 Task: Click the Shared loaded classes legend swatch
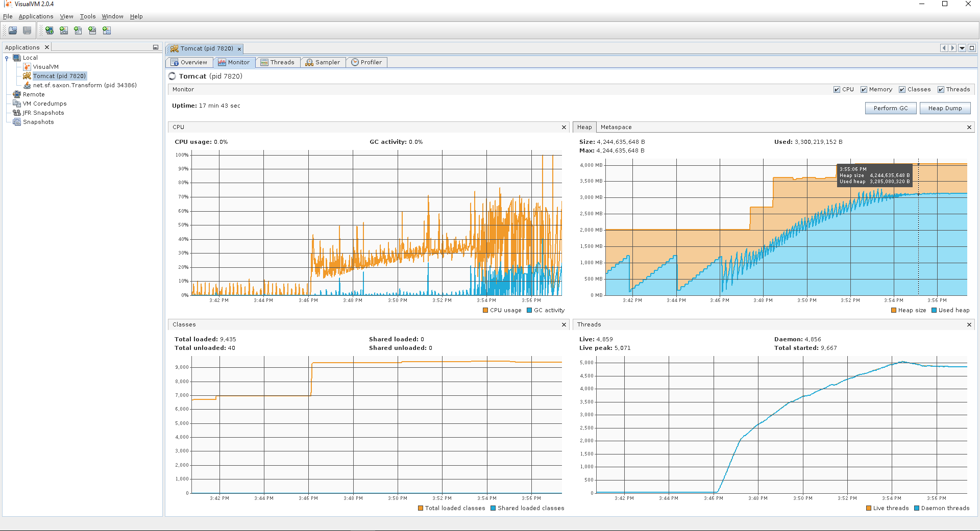493,508
